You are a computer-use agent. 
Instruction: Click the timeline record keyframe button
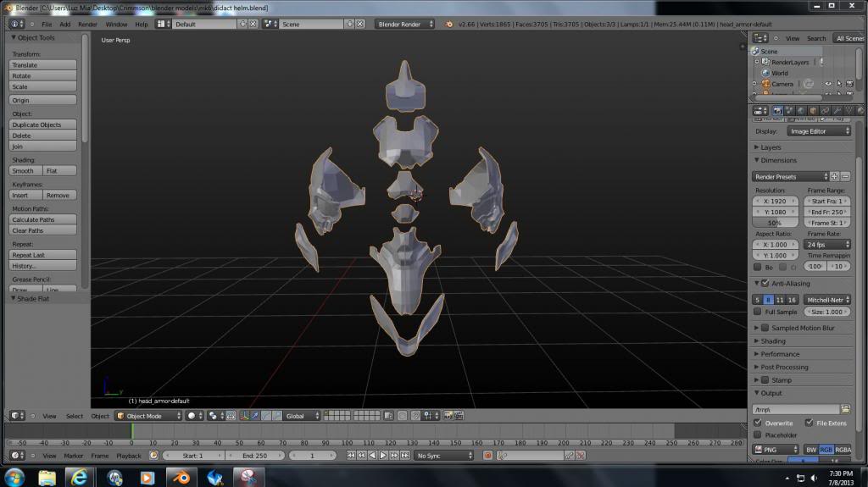tap(488, 456)
